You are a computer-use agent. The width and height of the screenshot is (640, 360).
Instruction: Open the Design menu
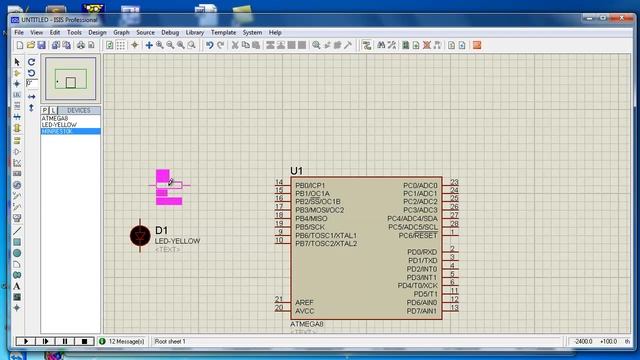click(x=97, y=32)
